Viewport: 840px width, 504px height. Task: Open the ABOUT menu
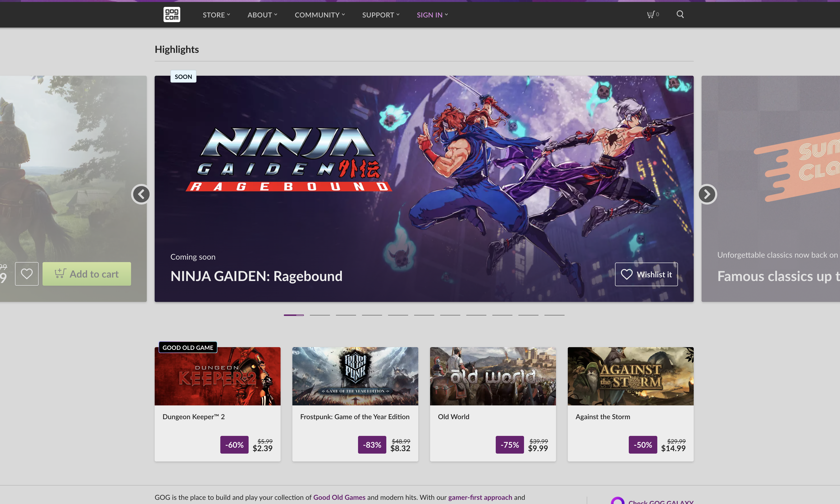262,15
